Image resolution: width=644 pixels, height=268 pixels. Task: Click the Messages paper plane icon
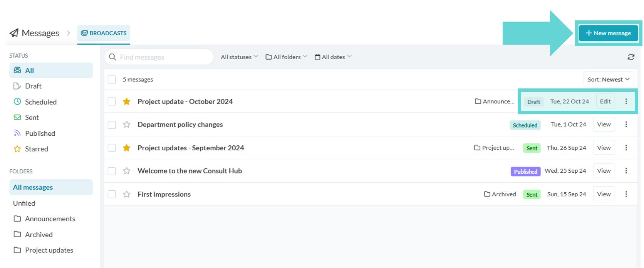pos(14,33)
